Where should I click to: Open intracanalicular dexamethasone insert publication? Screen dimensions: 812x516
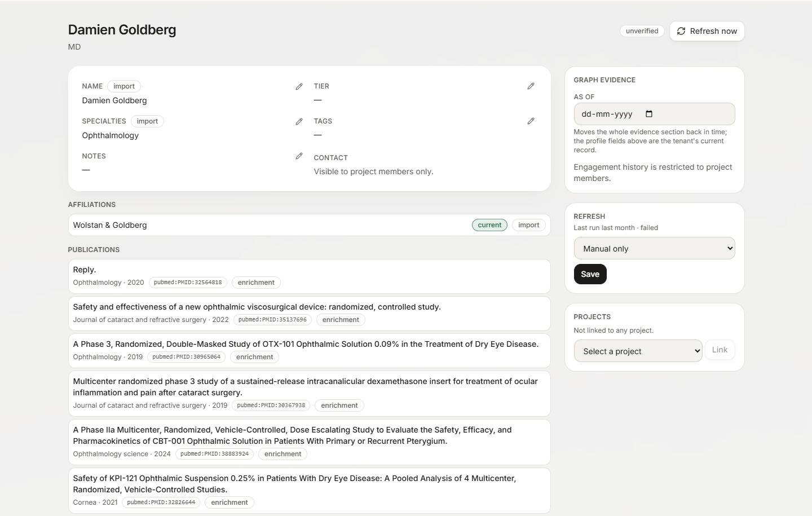(x=309, y=393)
